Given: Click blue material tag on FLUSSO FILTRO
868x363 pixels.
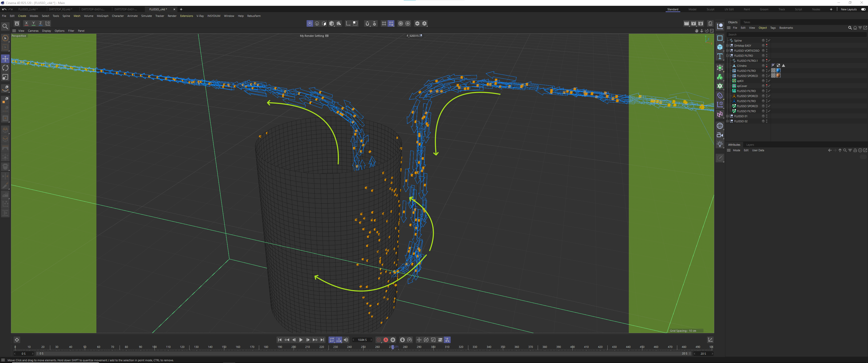Looking at the screenshot, I should [778, 71].
